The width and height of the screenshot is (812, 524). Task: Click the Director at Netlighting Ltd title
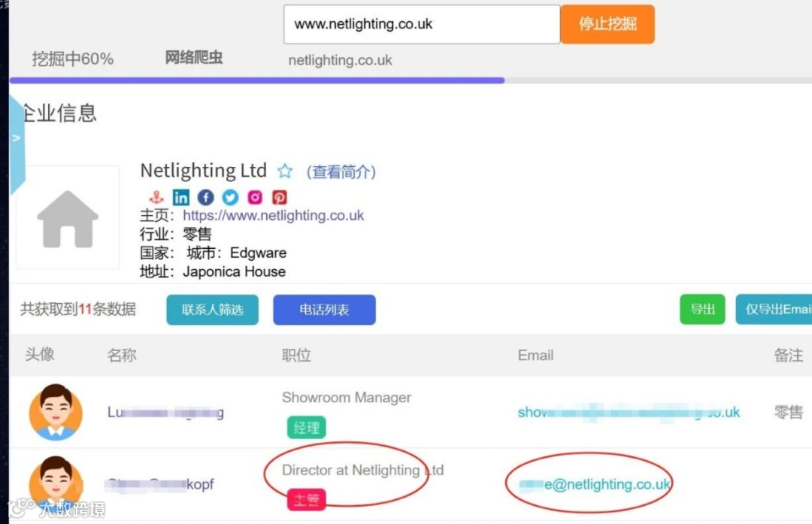pos(362,470)
